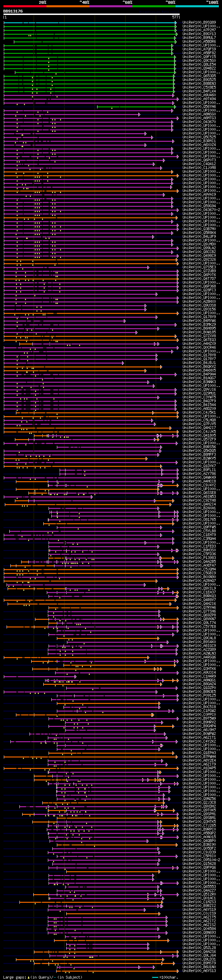The image size is (222, 980).
Task: Click the cyan ~100% identity legend bar
Action: 197,7
